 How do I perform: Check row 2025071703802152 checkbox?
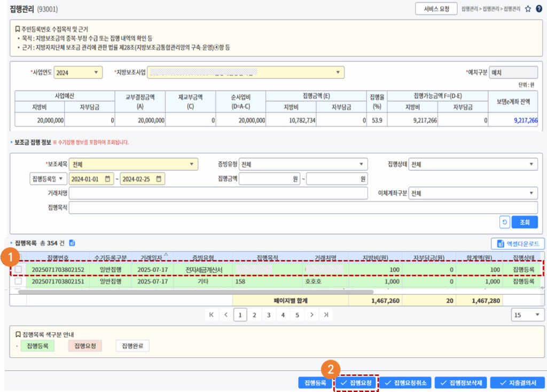coord(18,269)
